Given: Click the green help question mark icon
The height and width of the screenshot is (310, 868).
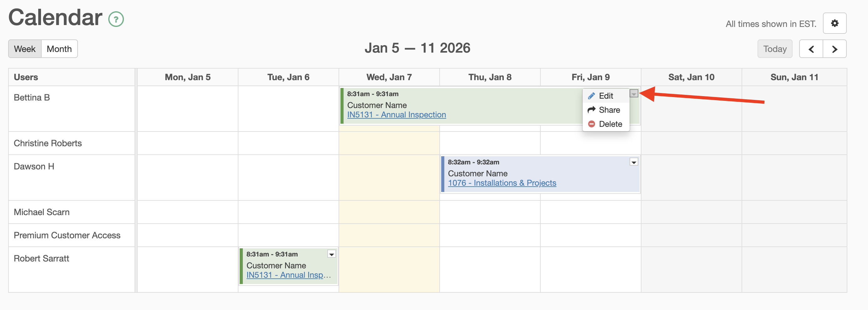Looking at the screenshot, I should tap(116, 19).
